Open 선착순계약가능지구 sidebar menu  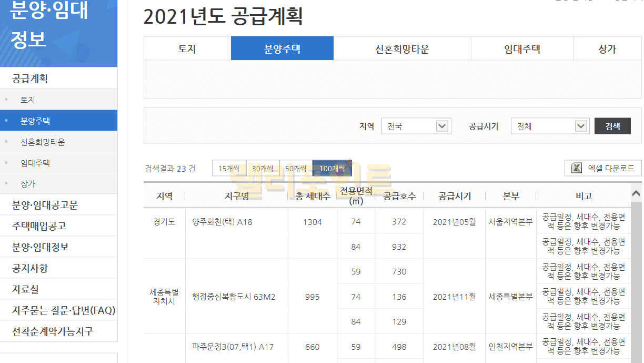(x=58, y=331)
